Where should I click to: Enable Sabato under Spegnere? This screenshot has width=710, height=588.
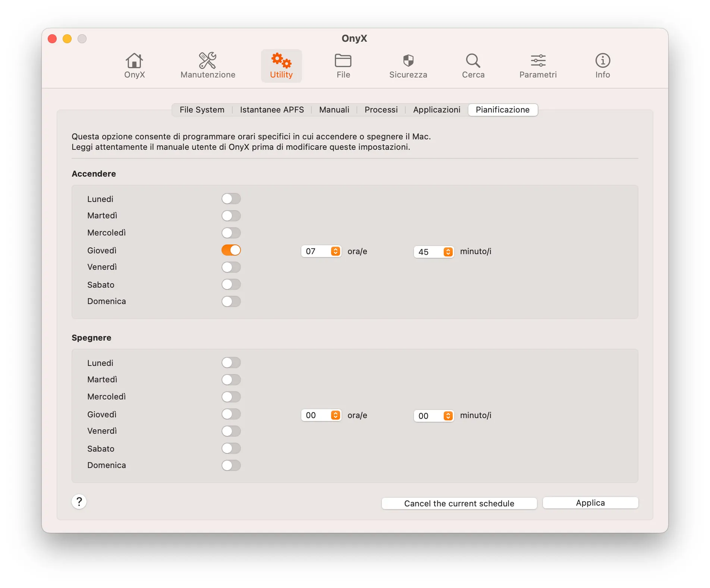[x=231, y=448]
